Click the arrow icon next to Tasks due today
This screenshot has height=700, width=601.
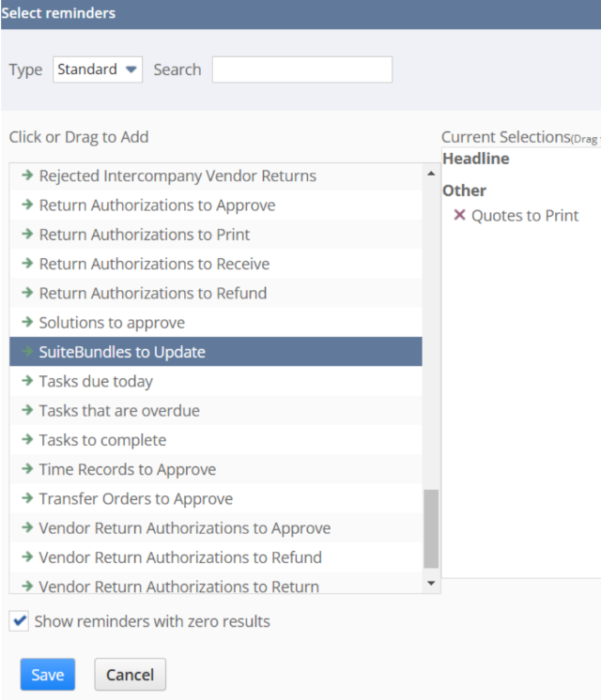[28, 382]
